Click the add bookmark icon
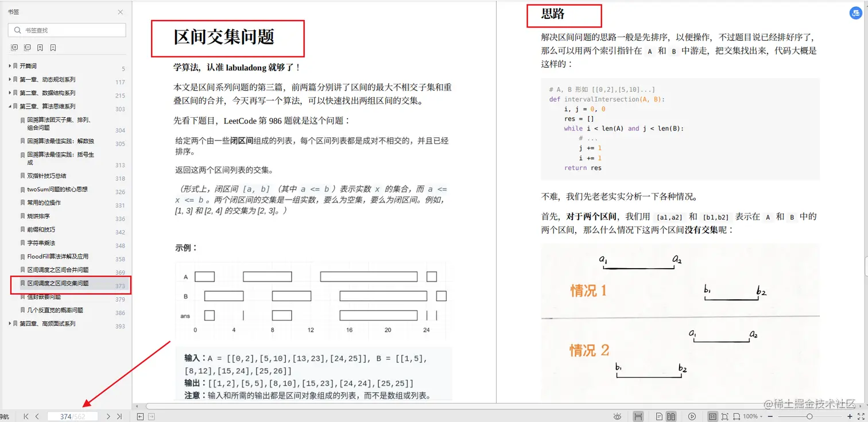 pyautogui.click(x=40, y=47)
